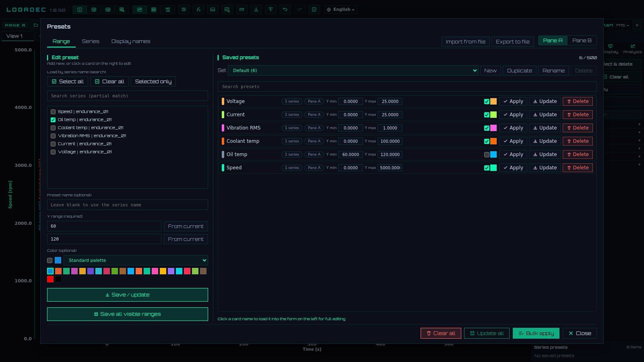This screenshot has width=644, height=362.
Task: Click the Bulk apply button
Action: click(x=536, y=333)
